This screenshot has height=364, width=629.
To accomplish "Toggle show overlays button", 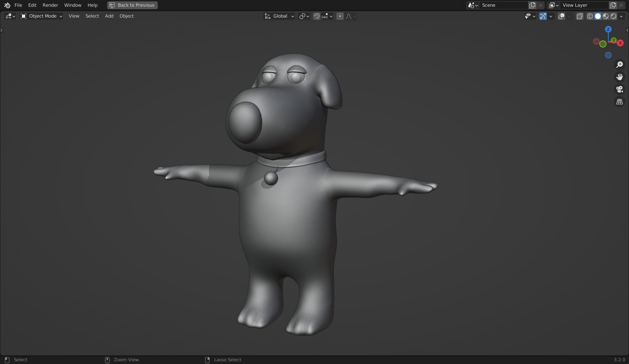I will coord(561,16).
